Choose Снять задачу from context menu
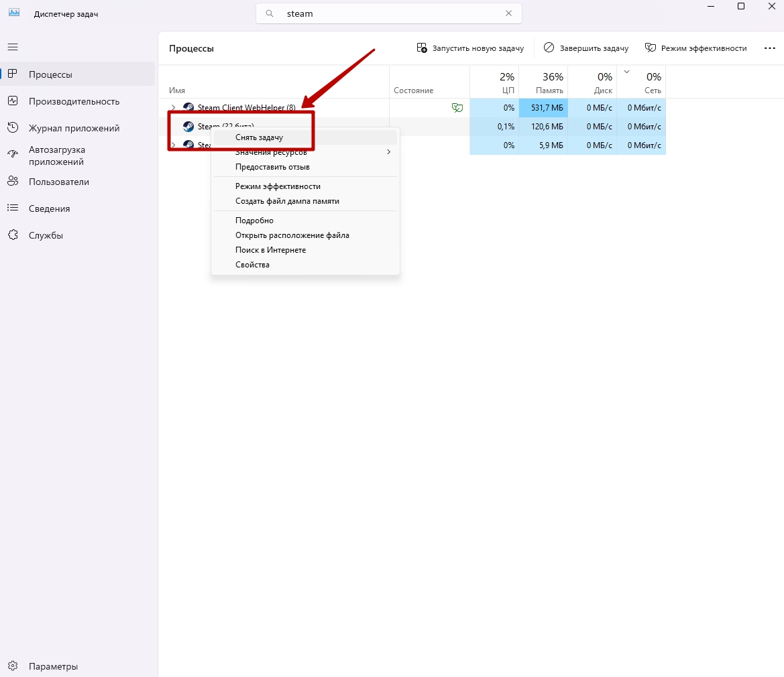 [x=305, y=137]
